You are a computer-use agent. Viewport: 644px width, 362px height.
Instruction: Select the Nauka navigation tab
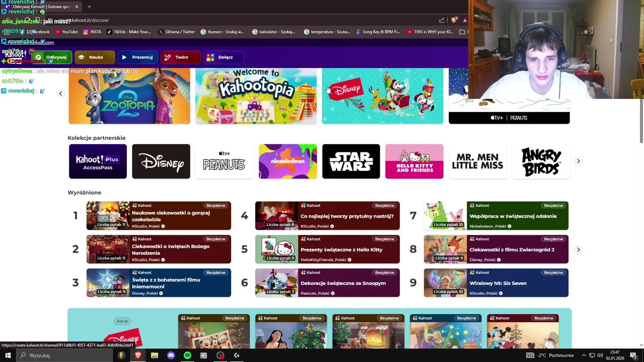[x=95, y=57]
